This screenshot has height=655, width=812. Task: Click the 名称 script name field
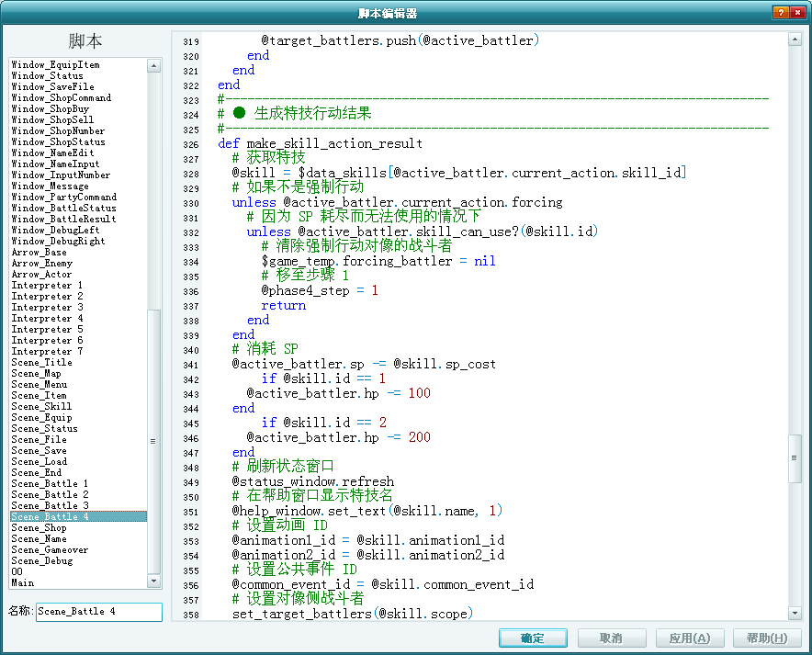pyautogui.click(x=99, y=612)
